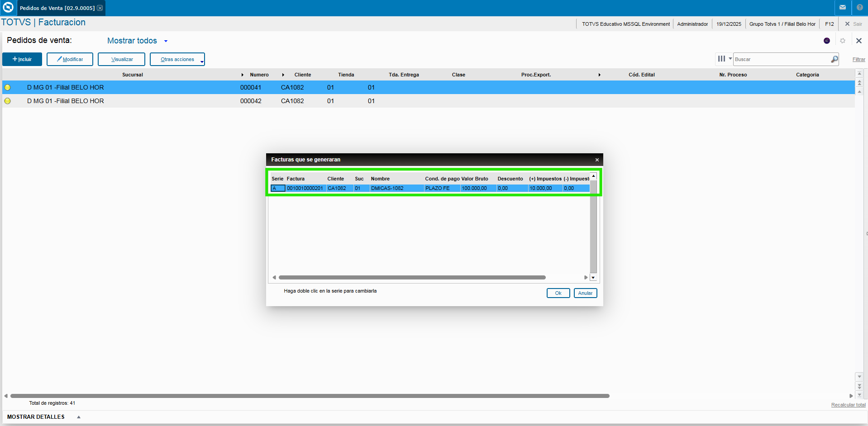Click yellow status dot of order 000042
Image resolution: width=868 pixels, height=426 pixels.
8,101
